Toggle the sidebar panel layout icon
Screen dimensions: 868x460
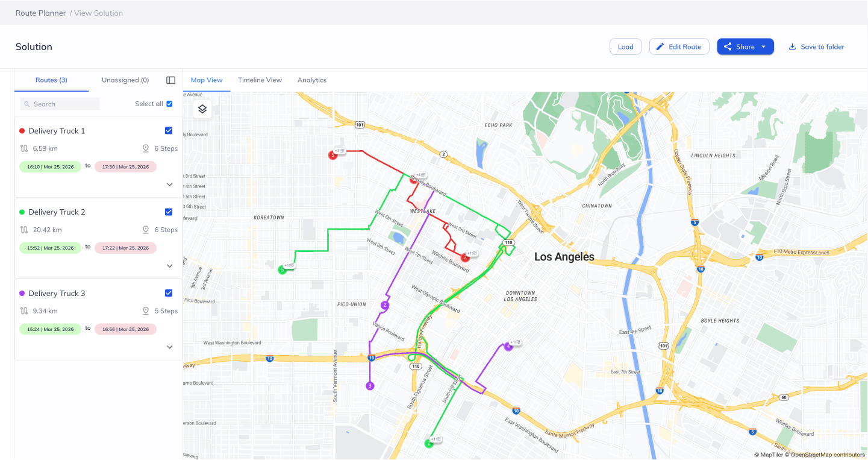[170, 80]
